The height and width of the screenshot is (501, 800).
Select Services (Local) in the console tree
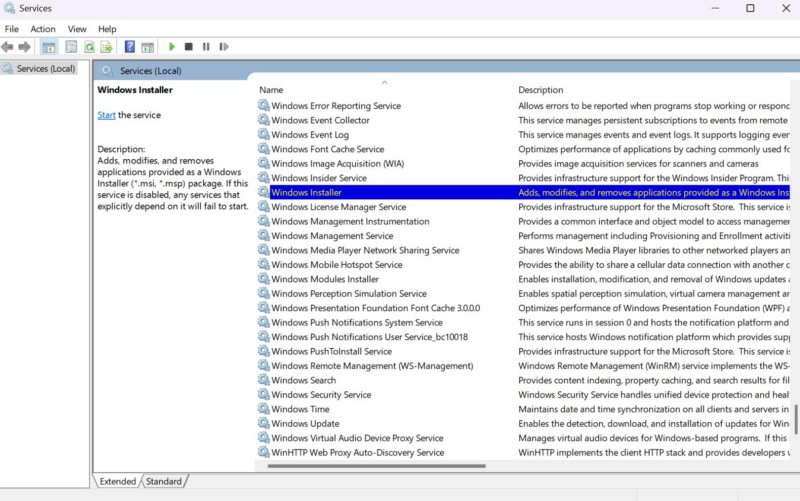[x=46, y=69]
